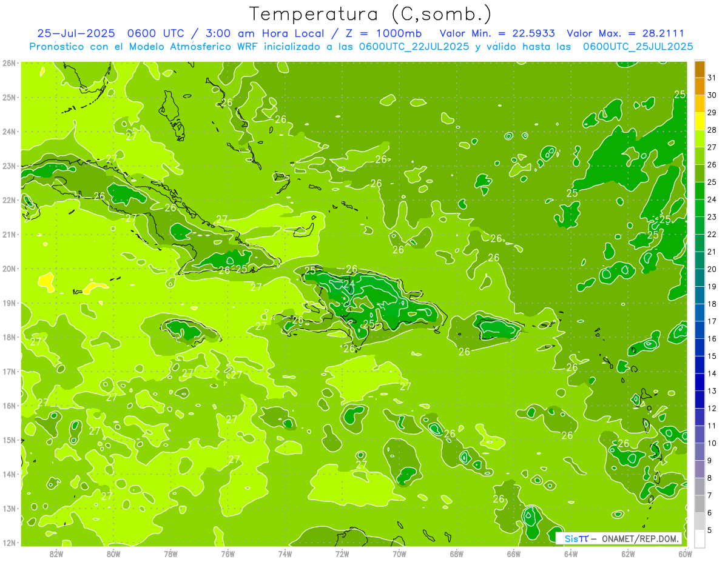Click the color scale value "10"
The height and width of the screenshot is (562, 728).
pos(712,443)
